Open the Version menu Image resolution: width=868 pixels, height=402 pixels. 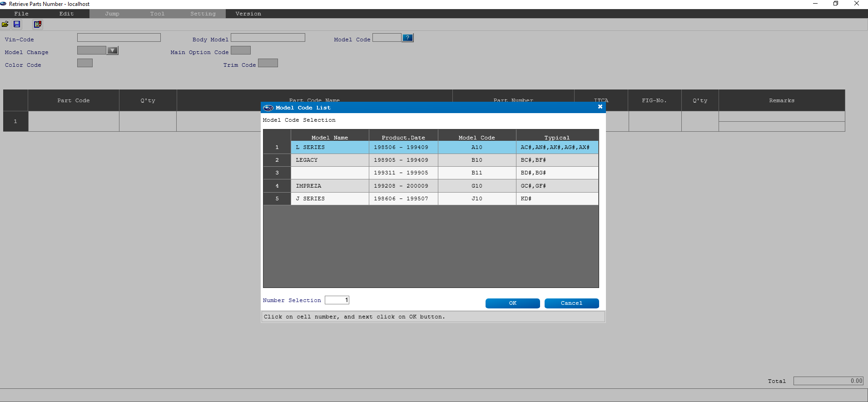248,14
